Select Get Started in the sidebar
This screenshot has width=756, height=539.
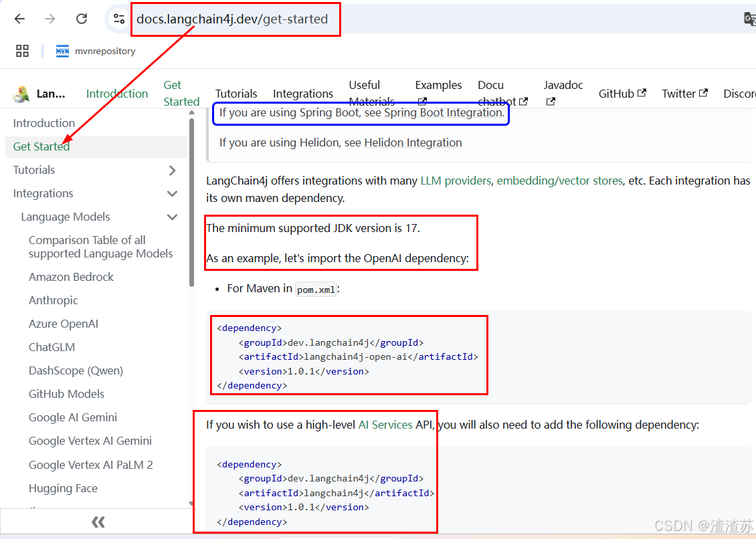click(96, 146)
